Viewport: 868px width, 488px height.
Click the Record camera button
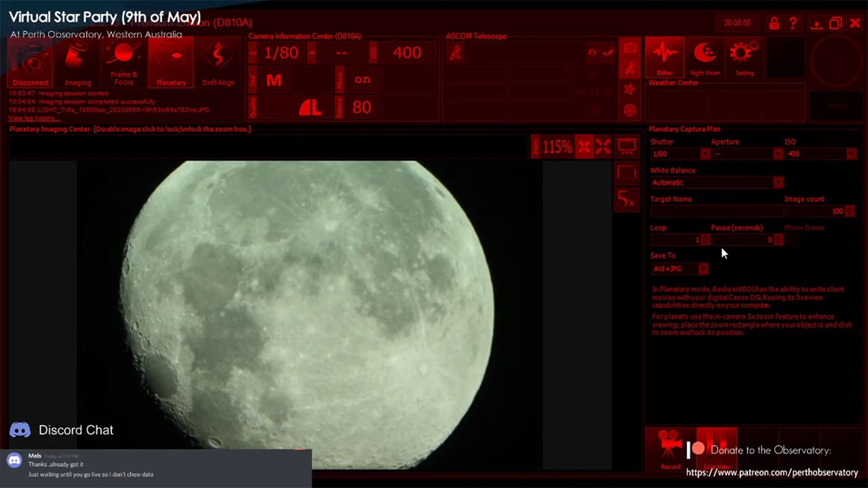tap(670, 450)
